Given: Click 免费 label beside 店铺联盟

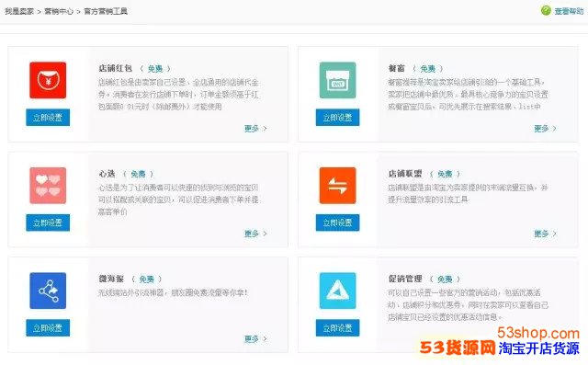Looking at the screenshot, I should (445, 174).
